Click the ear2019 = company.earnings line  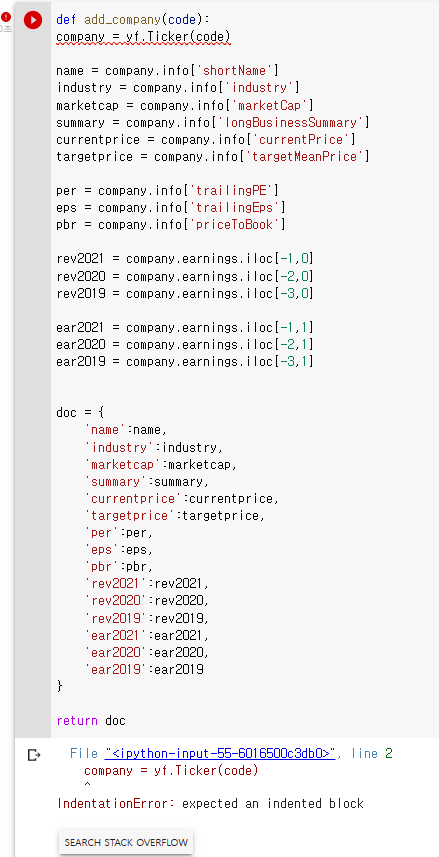point(185,361)
